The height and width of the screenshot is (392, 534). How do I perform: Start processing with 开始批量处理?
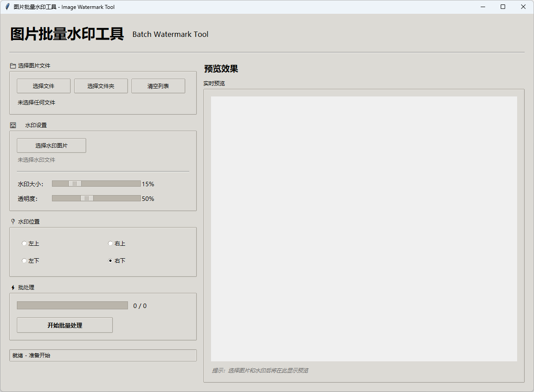point(65,325)
